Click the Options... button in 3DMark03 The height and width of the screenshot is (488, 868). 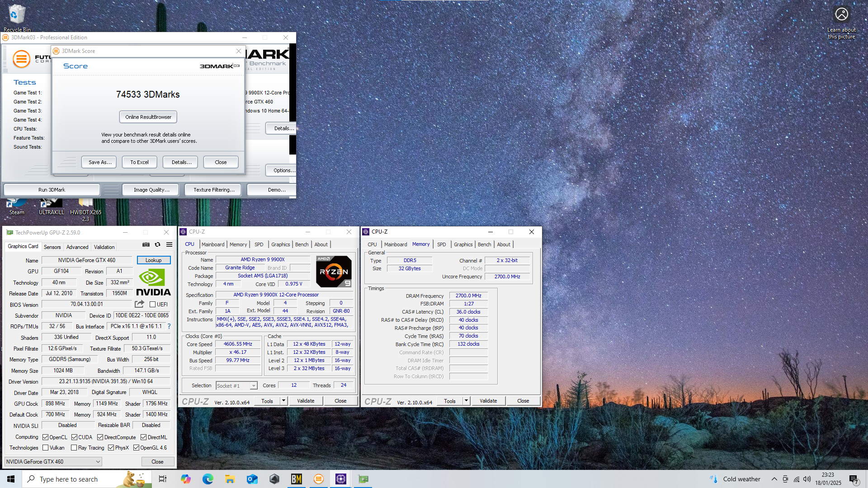coord(281,170)
